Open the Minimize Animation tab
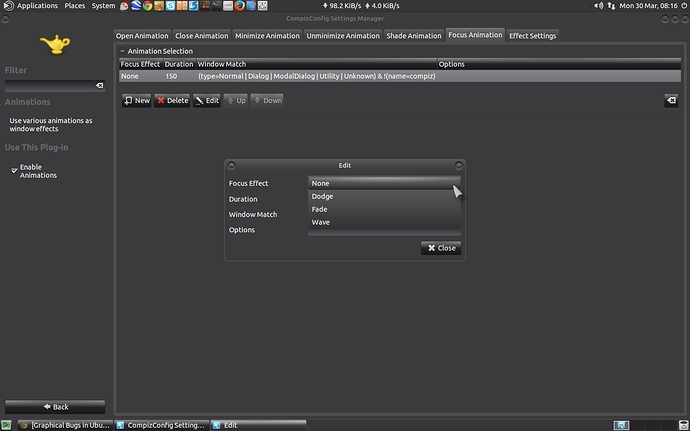This screenshot has width=690, height=431. click(x=267, y=36)
